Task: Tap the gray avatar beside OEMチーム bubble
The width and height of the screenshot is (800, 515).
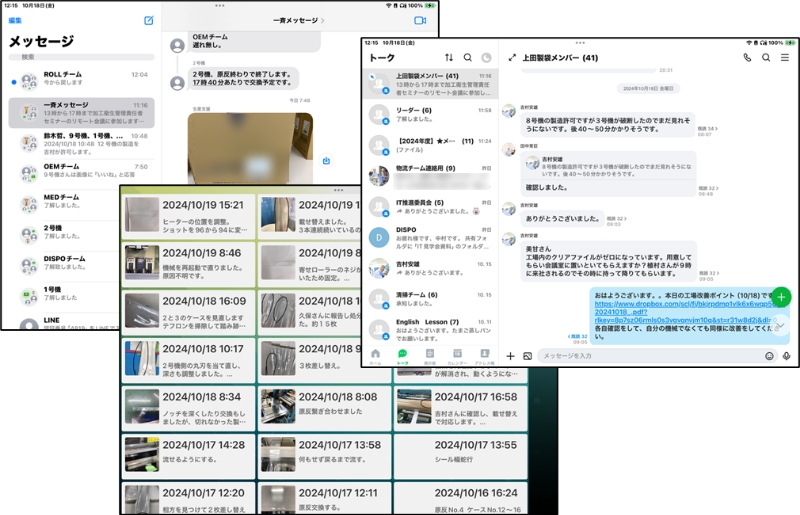Action: (x=177, y=45)
